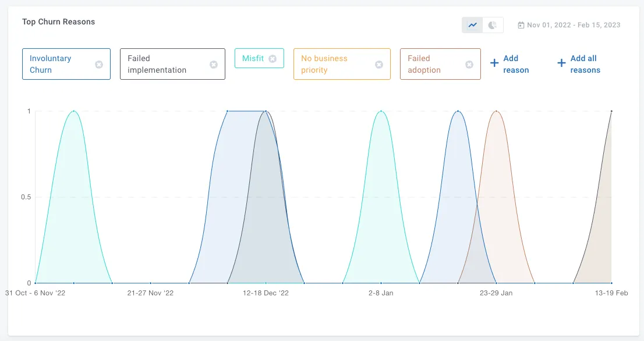Click the plus icon beside Add reason

(494, 63)
